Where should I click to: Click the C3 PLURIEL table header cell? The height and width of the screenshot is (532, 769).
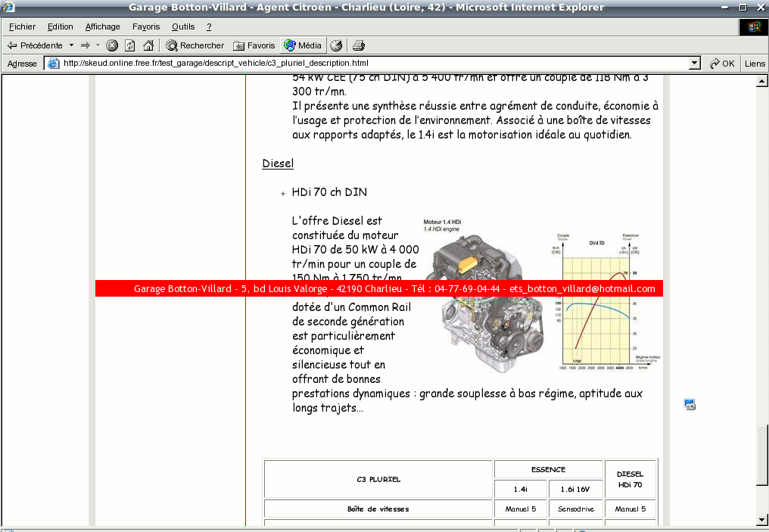[378, 480]
